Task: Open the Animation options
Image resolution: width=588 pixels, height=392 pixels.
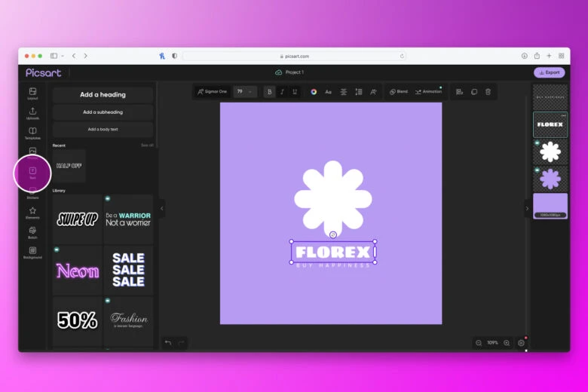Action: point(428,92)
